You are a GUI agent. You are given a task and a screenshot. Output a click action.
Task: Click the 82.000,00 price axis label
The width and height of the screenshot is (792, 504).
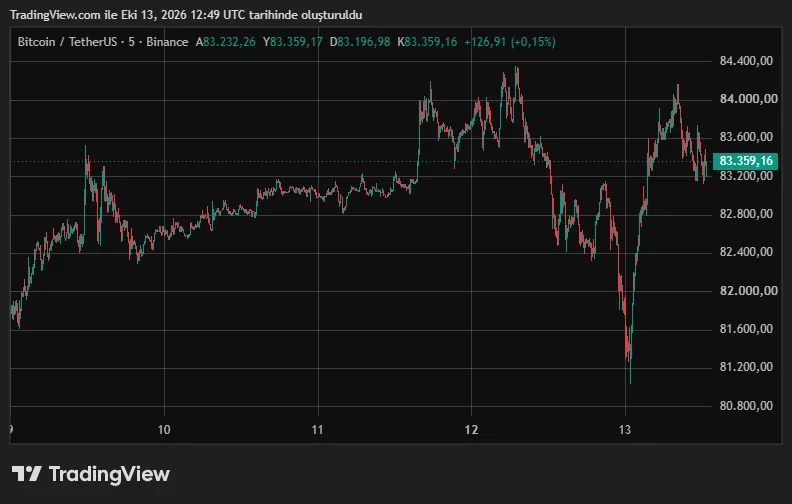coord(749,291)
